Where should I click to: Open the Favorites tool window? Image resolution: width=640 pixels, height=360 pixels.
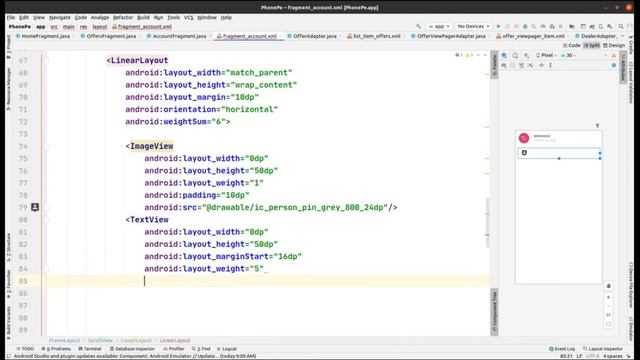point(9,284)
